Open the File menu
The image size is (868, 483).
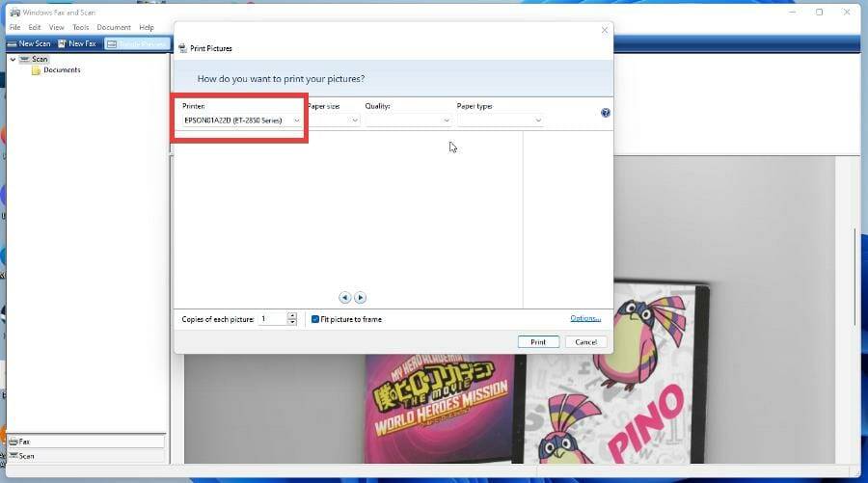click(x=14, y=27)
